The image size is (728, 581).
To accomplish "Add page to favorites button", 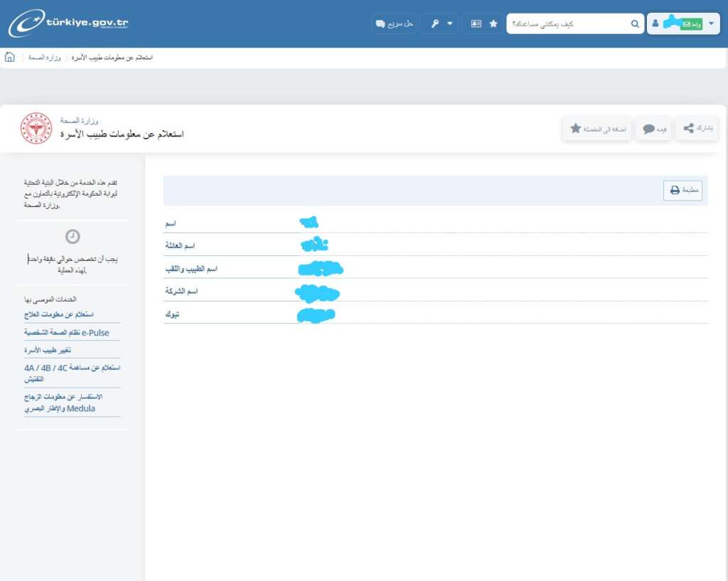I will 596,129.
